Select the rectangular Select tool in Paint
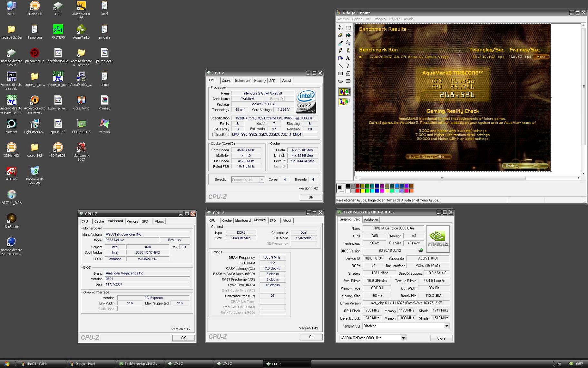Image resolution: width=588 pixels, height=368 pixels. pos(348,28)
